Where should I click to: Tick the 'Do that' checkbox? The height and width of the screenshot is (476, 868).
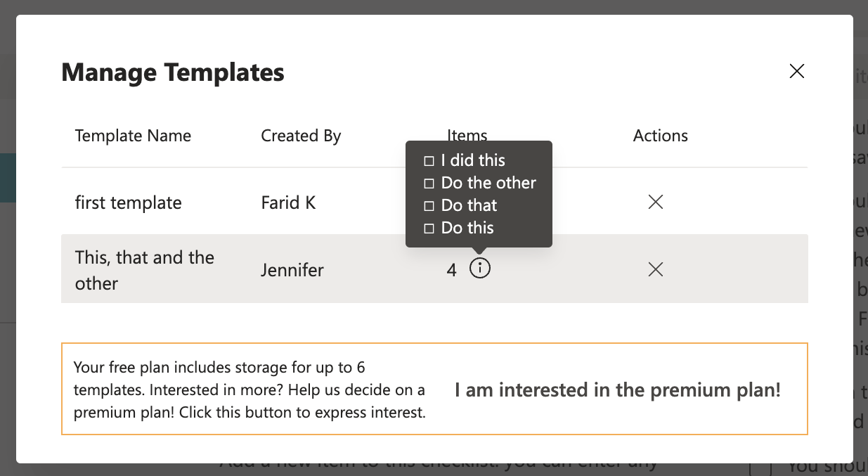[429, 206]
